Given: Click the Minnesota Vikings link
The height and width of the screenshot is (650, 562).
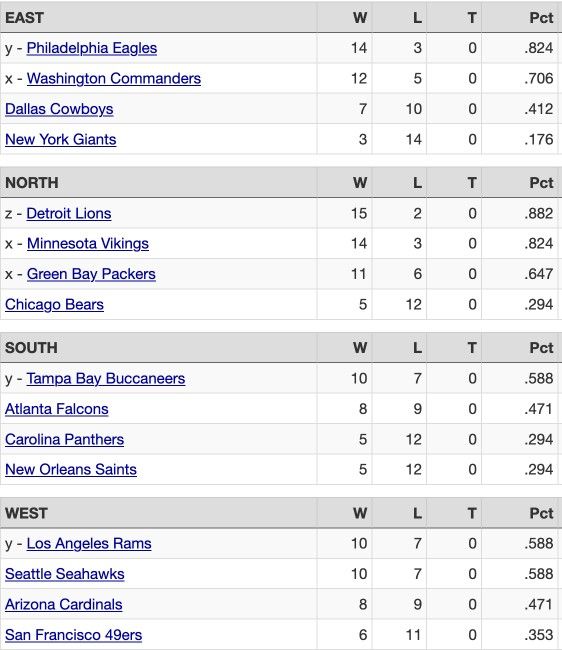Looking at the screenshot, I should (x=87, y=243).
